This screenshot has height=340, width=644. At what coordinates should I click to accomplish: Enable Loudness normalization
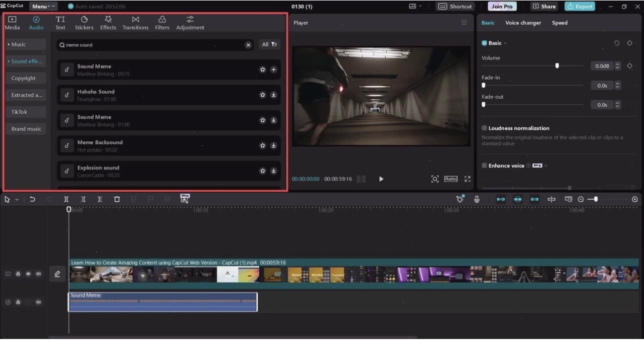click(x=484, y=128)
